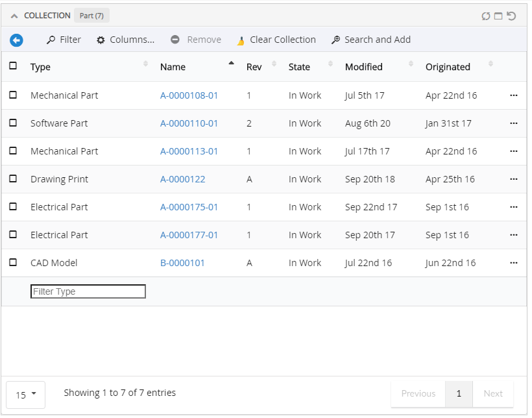Screen dimensions: 532x418
Task: Open the page size dropdown showing 15
Action: point(25,395)
